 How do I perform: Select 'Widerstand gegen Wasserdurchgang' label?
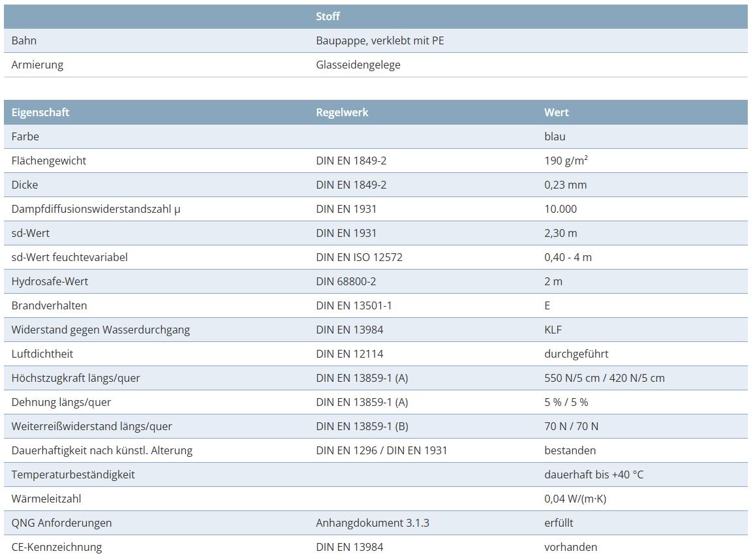tap(100, 330)
